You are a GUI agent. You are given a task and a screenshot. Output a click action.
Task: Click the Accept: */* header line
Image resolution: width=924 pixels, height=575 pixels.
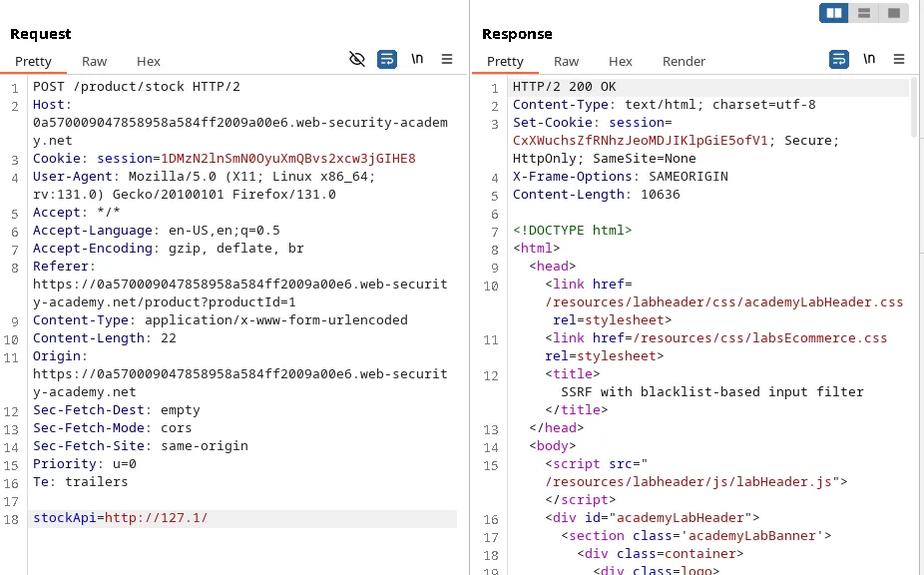[76, 213]
